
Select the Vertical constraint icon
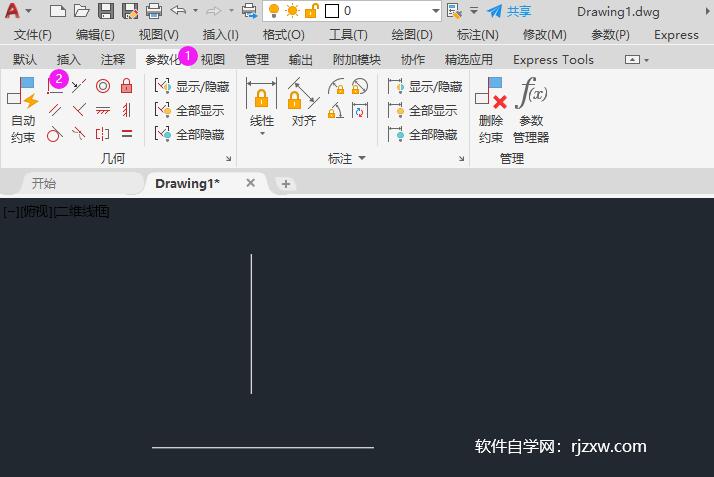[127, 110]
